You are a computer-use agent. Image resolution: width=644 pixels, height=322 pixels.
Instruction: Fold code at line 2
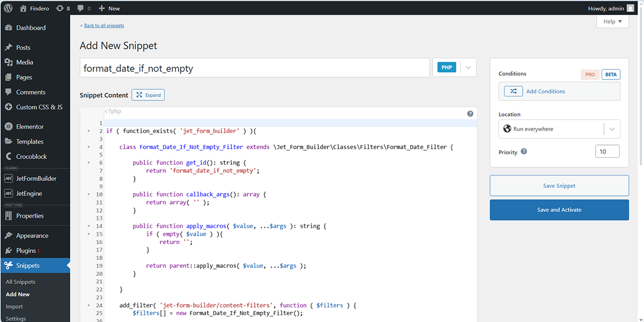(x=89, y=131)
